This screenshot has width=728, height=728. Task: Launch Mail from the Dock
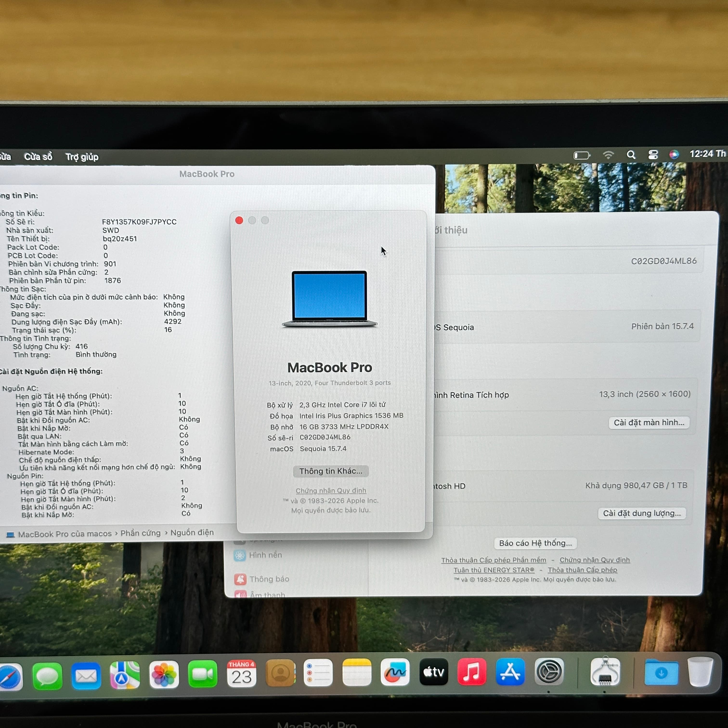pyautogui.click(x=86, y=676)
